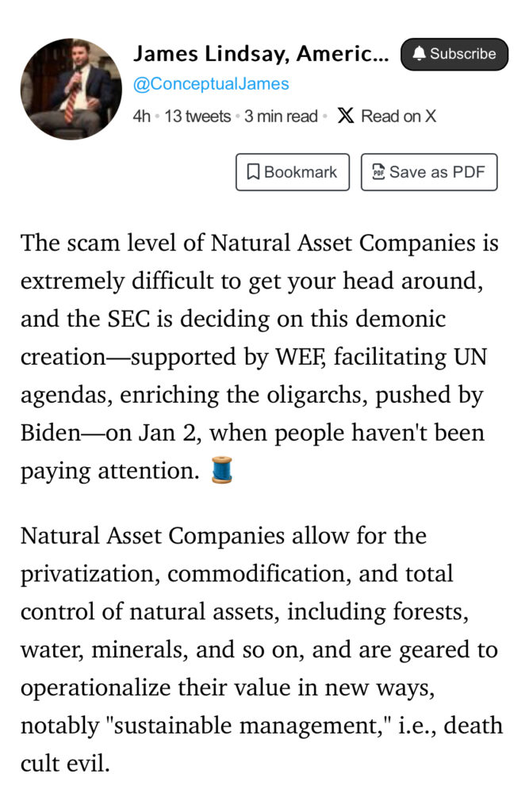Image resolution: width=529 pixels, height=812 pixels.
Task: Click the bell icon on Subscribe
Action: coord(420,54)
